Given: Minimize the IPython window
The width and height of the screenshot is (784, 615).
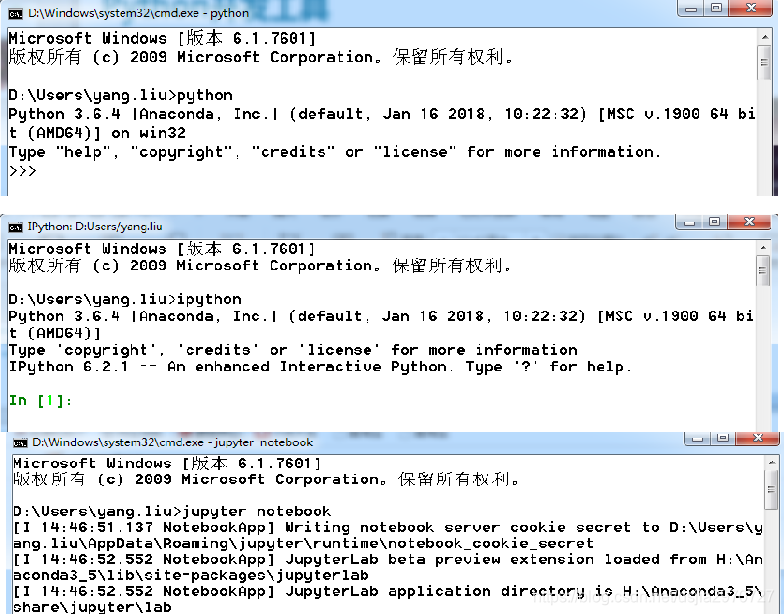Looking at the screenshot, I should pyautogui.click(x=689, y=222).
